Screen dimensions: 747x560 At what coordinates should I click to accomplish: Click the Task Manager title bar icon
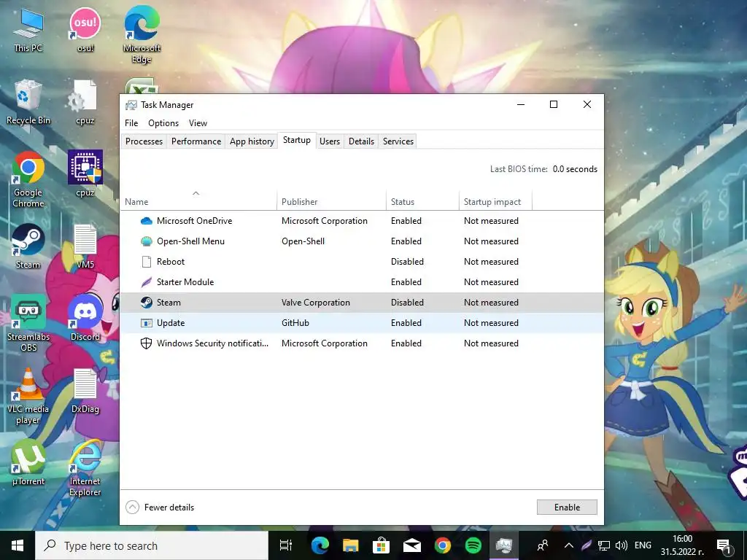tap(131, 105)
